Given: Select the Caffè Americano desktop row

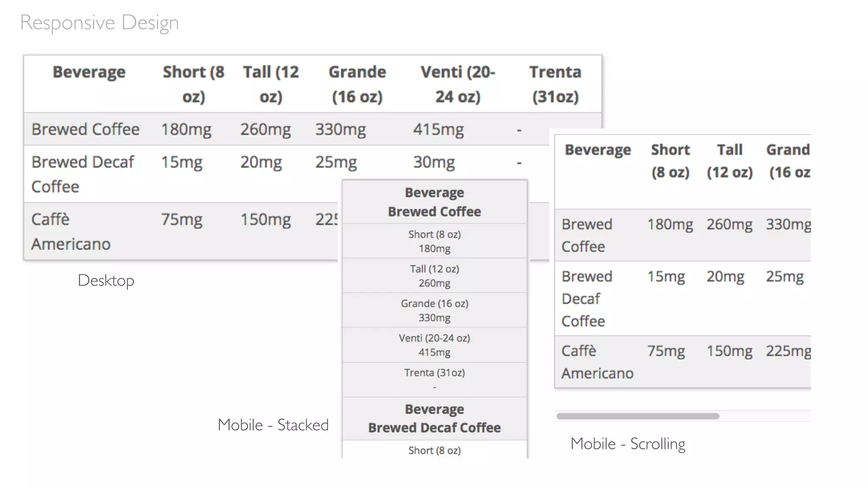Looking at the screenshot, I should click(x=181, y=231).
